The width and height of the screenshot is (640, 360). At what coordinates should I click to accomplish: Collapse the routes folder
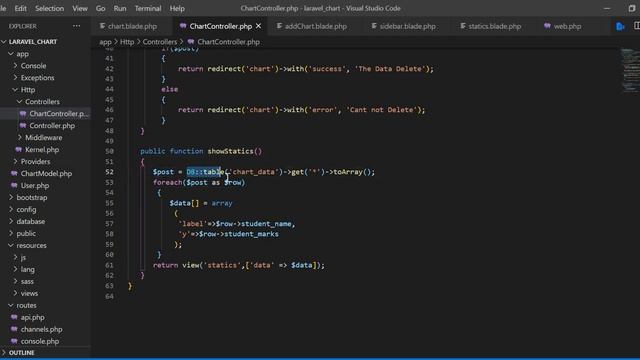pos(26,305)
